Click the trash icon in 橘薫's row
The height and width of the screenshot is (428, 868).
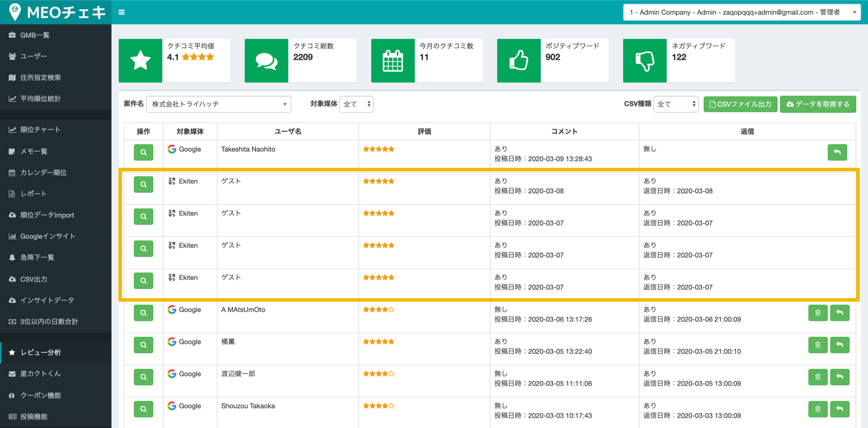click(x=818, y=345)
